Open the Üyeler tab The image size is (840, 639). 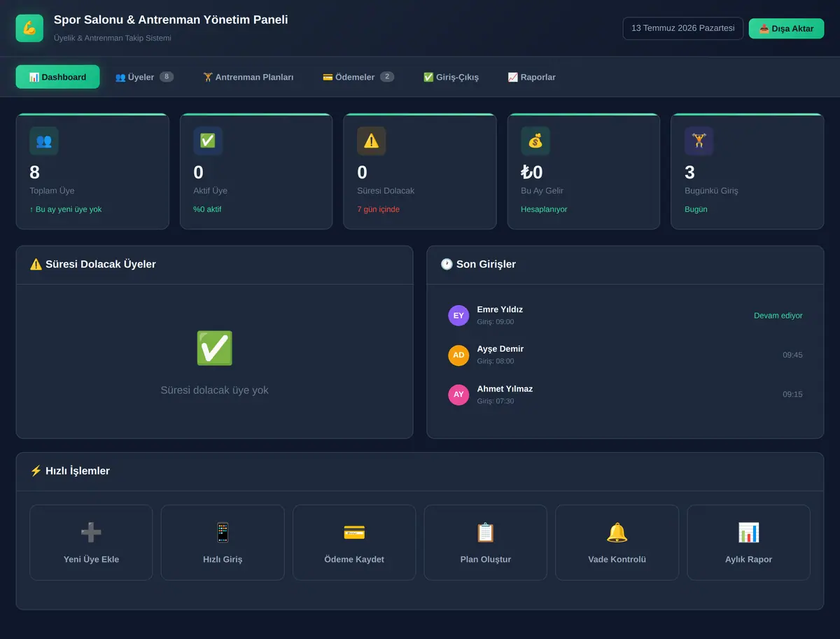tap(144, 77)
